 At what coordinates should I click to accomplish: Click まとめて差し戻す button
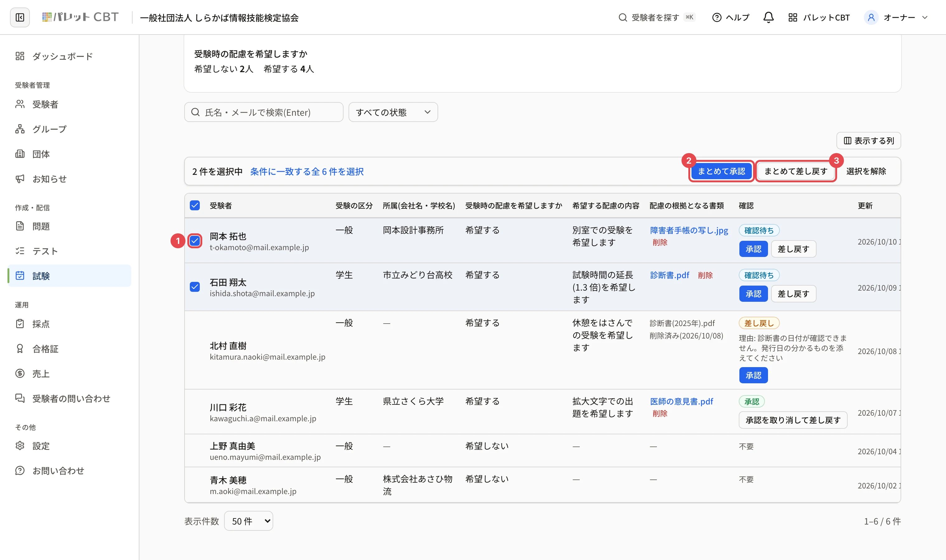pos(796,171)
